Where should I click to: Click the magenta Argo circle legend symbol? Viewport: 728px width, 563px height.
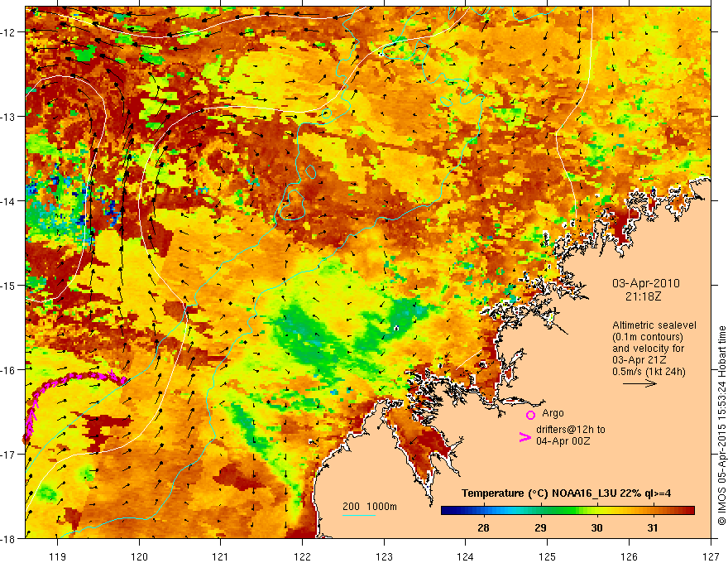pyautogui.click(x=530, y=415)
